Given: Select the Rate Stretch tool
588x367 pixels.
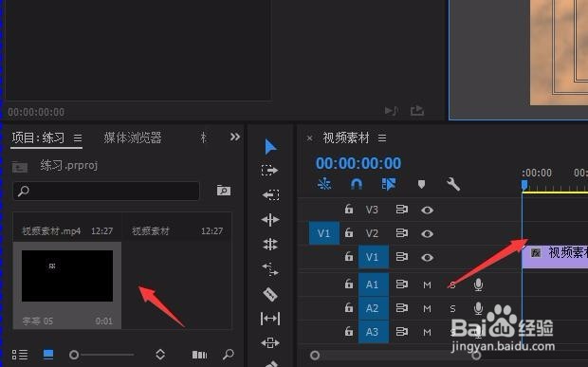Looking at the screenshot, I should [x=270, y=268].
